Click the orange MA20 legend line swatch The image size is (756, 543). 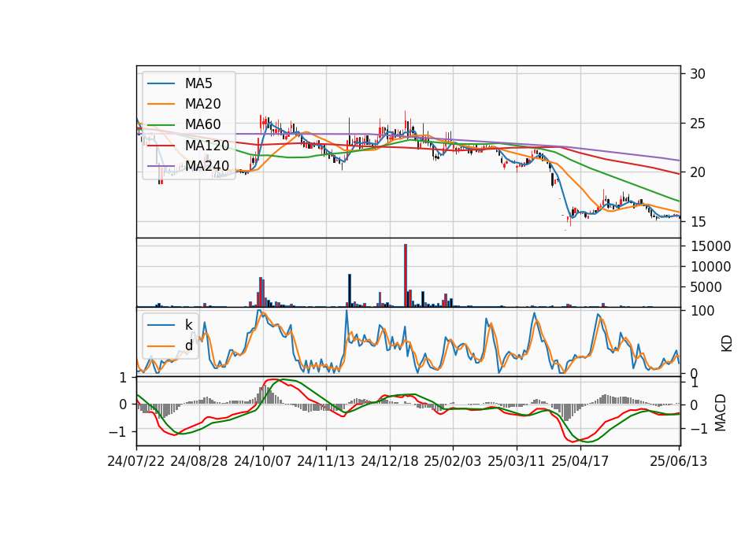coord(161,104)
